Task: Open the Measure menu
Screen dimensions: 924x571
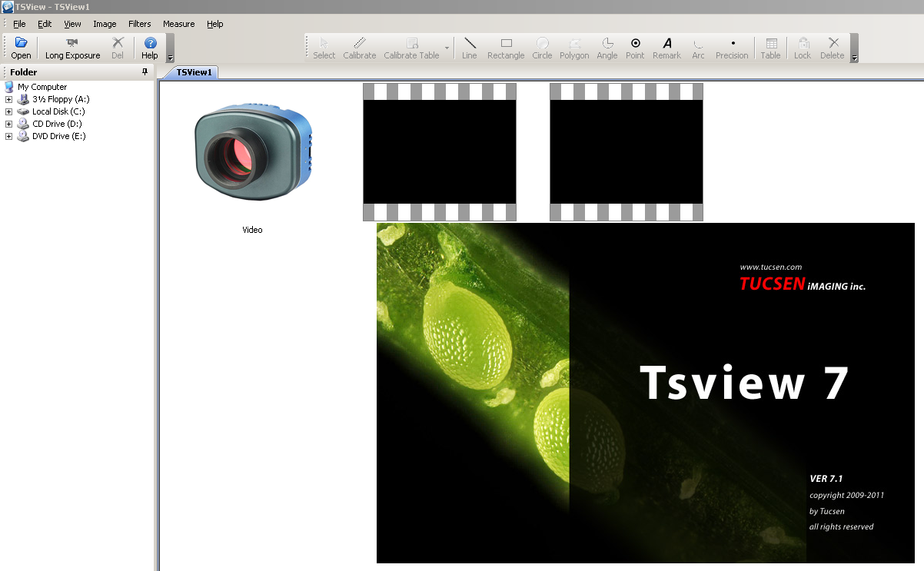Action: [x=178, y=24]
